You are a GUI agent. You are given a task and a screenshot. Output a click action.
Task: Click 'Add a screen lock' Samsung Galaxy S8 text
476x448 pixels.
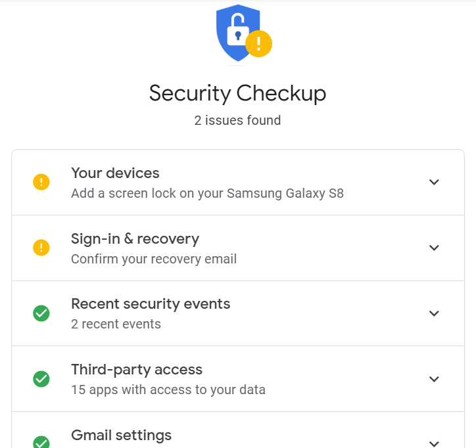[207, 194]
